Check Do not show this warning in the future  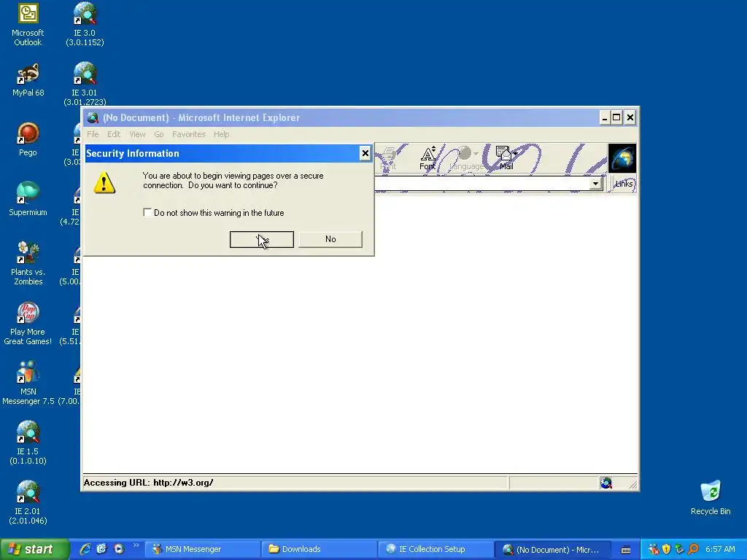point(147,212)
